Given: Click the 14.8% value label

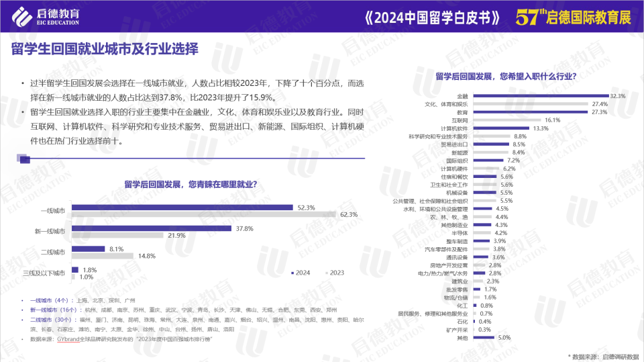Looking at the screenshot, I should [x=147, y=257].
